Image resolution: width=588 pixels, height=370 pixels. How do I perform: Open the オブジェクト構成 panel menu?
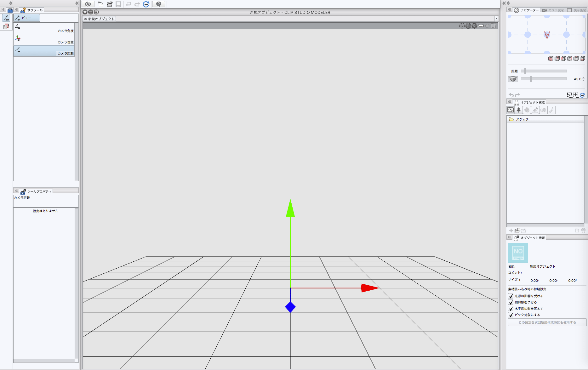(x=509, y=101)
